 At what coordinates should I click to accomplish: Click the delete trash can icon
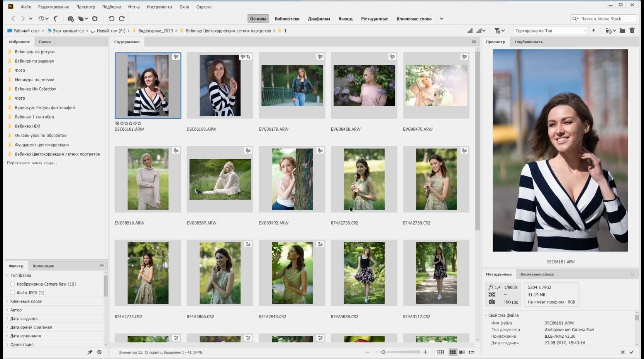(632, 31)
